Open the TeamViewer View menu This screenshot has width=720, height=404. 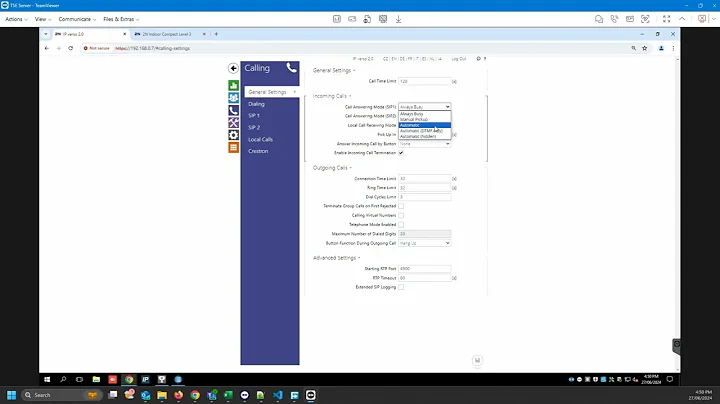click(43, 19)
